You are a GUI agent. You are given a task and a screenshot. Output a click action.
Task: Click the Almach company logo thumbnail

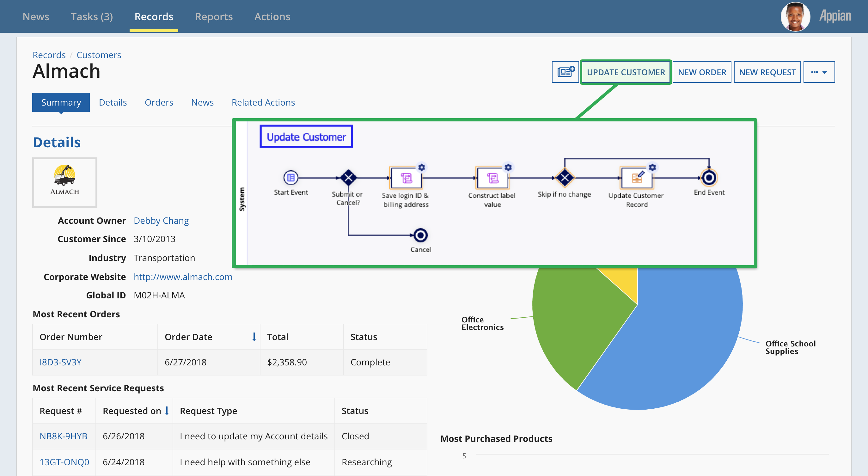pyautogui.click(x=65, y=183)
